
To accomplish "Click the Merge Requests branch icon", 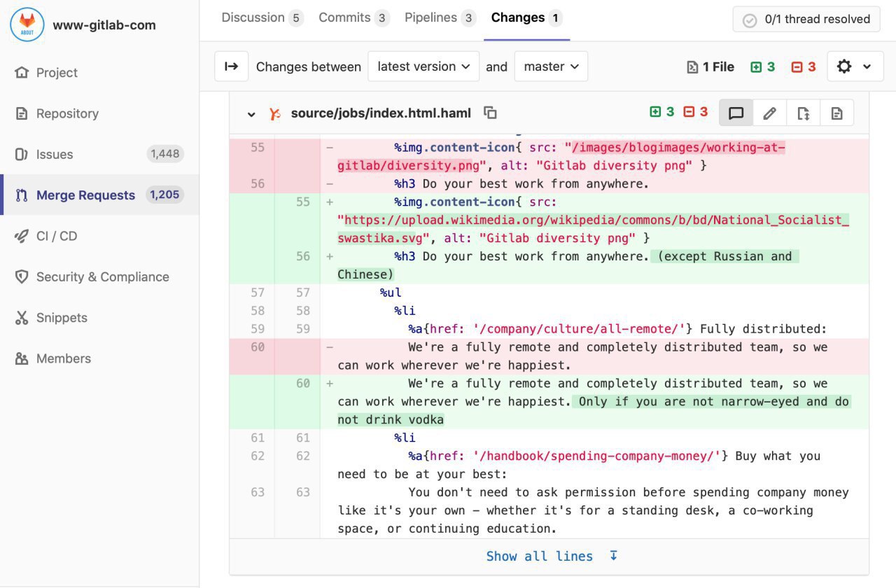I will click(x=22, y=195).
